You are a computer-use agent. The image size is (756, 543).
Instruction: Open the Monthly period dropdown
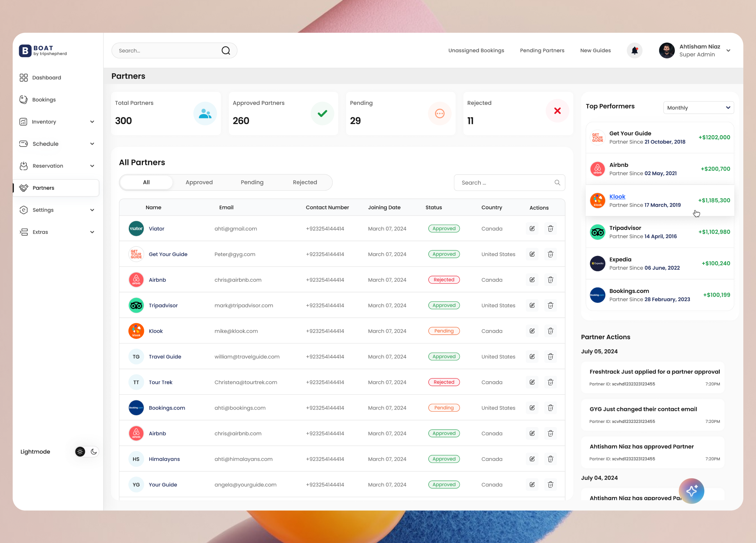698,107
